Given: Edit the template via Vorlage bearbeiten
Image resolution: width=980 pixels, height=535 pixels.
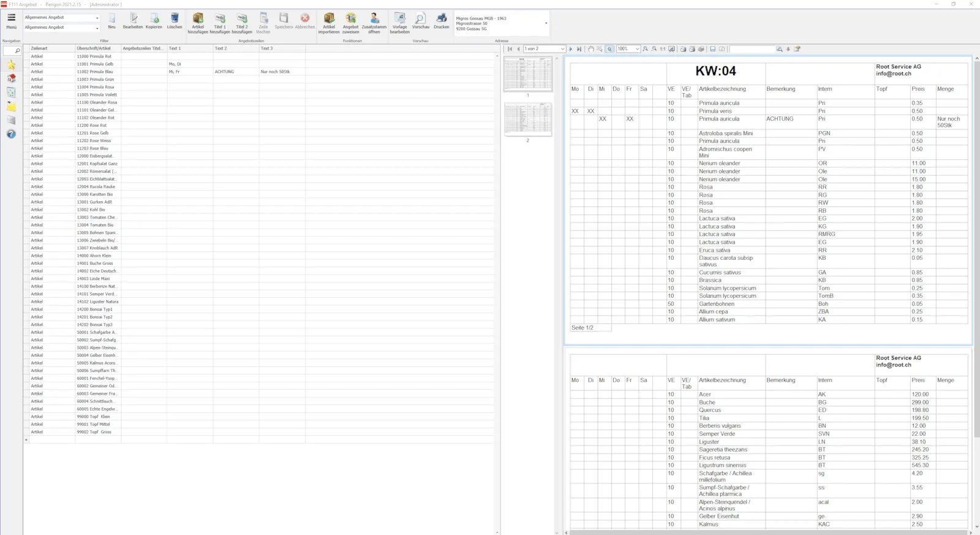Looking at the screenshot, I should [400, 23].
